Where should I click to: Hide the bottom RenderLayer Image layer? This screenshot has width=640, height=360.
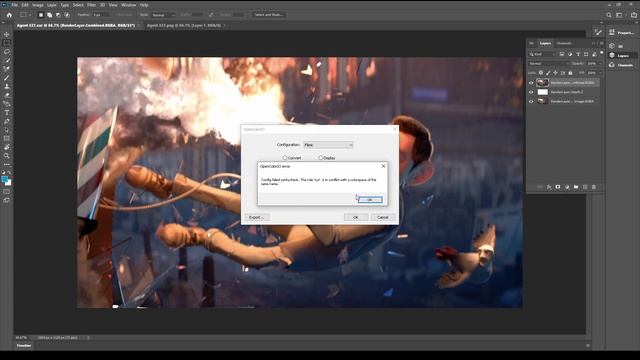click(531, 101)
